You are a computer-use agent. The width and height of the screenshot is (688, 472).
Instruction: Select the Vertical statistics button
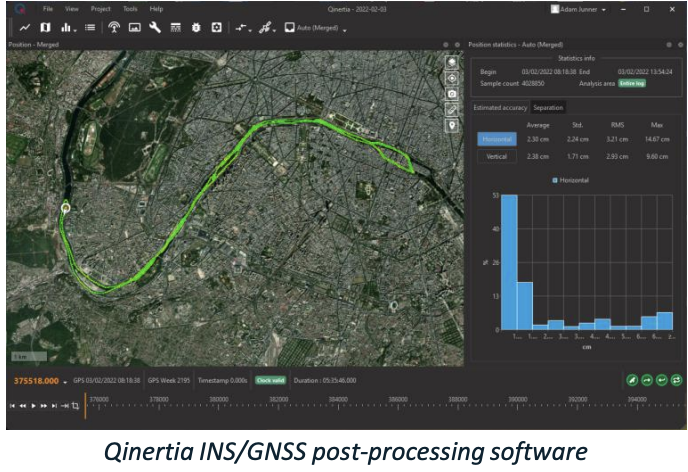497,156
